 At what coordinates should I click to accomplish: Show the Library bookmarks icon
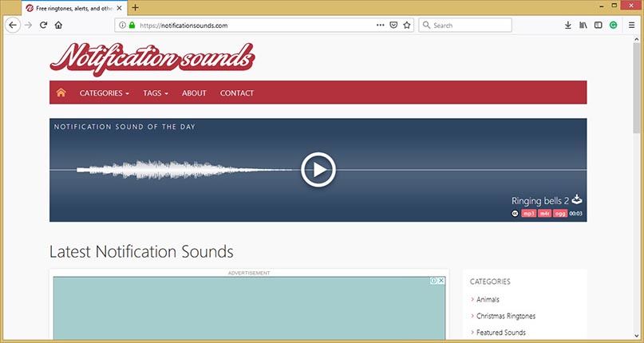pyautogui.click(x=583, y=26)
